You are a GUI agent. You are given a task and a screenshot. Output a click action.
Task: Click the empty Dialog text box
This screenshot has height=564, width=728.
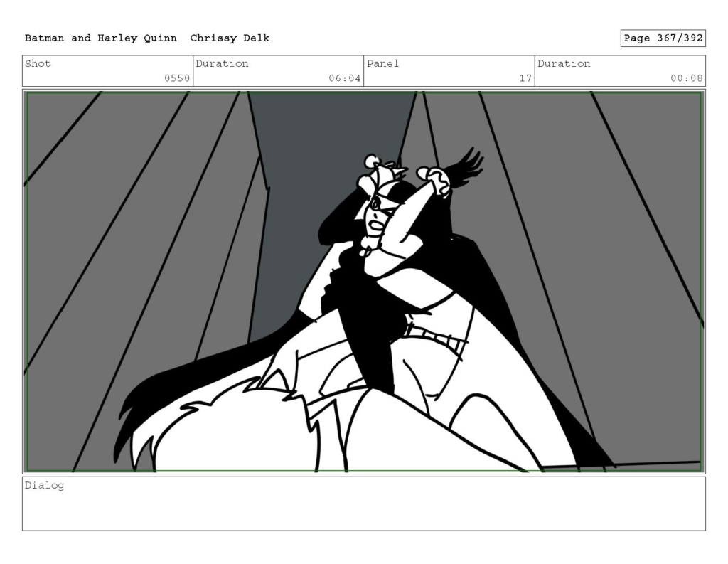pos(364,504)
